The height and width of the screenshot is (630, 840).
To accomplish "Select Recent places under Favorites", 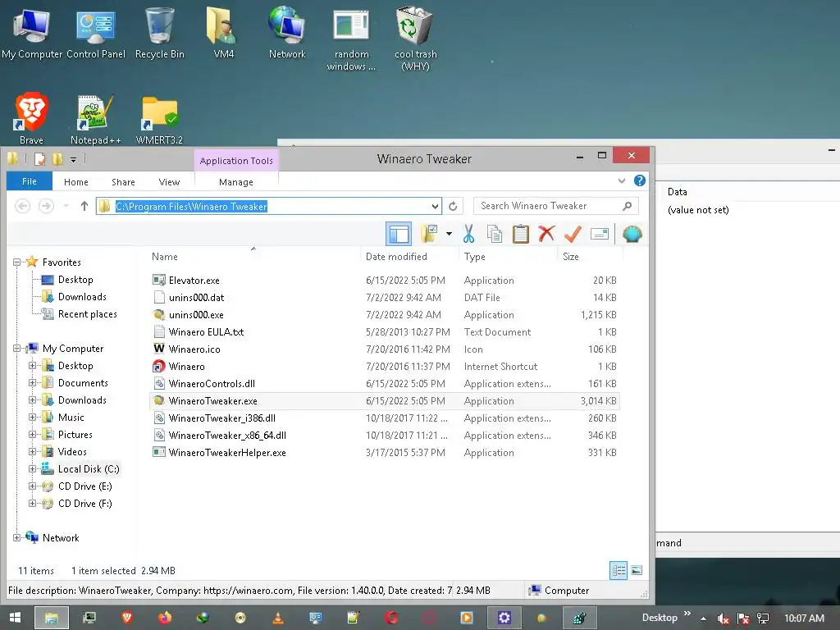I will click(x=87, y=314).
